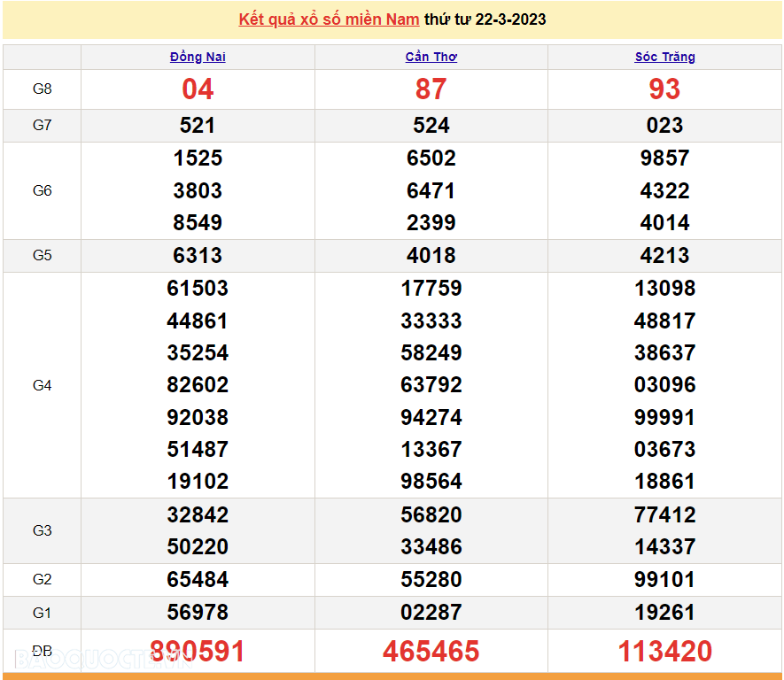
Task: Select Sóc Trăng G2 number 99101
Action: click(664, 580)
